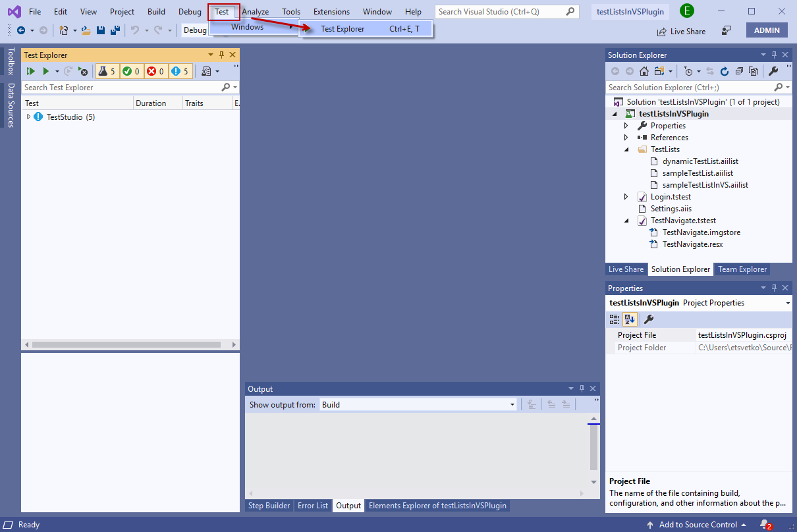Viewport: 797px width, 532px height.
Task: Toggle the not-run tests filter showing 5
Action: [180, 71]
